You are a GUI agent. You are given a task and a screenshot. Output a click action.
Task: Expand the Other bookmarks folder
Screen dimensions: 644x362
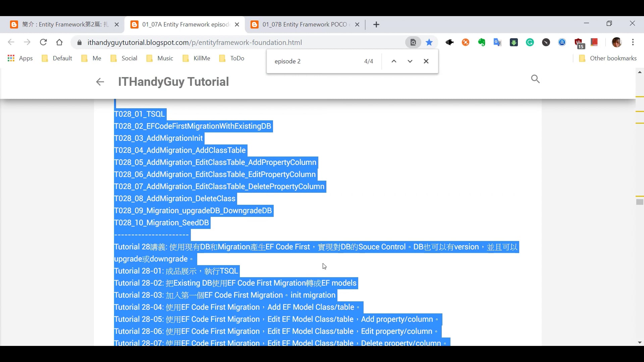coord(608,58)
